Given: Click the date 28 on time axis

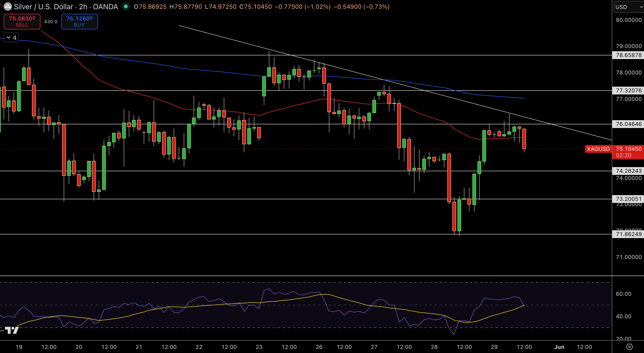Looking at the screenshot, I should tap(434, 347).
